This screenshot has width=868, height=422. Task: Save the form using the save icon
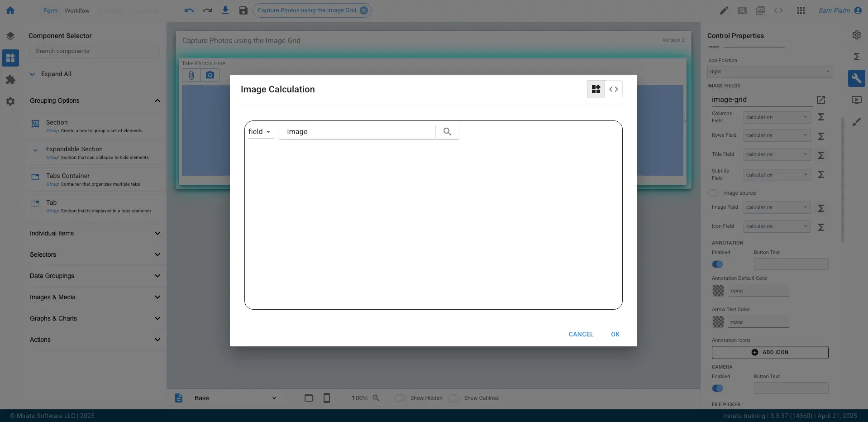pos(243,10)
